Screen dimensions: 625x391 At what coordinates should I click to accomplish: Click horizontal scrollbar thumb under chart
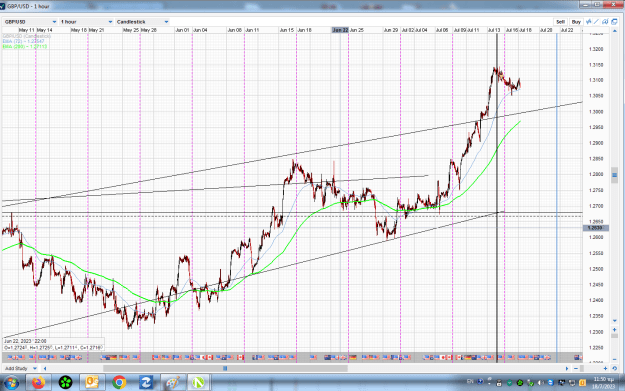tap(225, 368)
